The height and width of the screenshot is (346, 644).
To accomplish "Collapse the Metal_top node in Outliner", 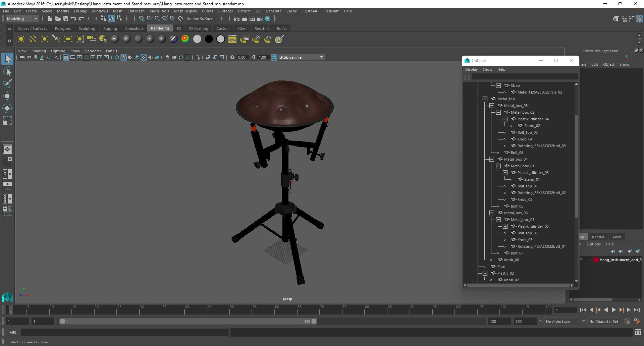I will point(485,99).
